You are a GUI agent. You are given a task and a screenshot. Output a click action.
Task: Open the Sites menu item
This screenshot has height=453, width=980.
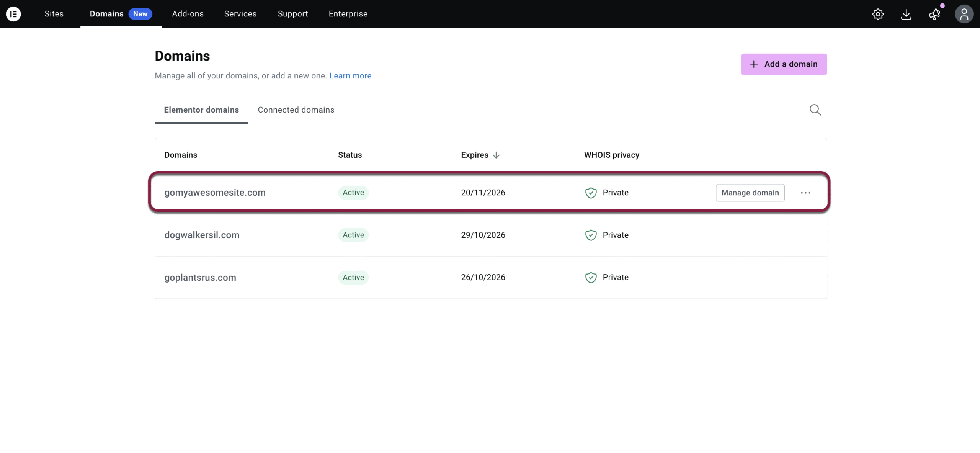click(54, 14)
